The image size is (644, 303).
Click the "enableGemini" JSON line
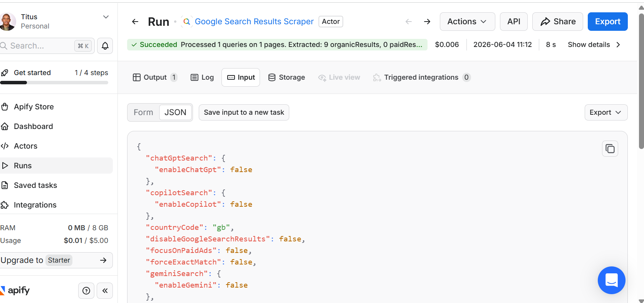tap(201, 285)
